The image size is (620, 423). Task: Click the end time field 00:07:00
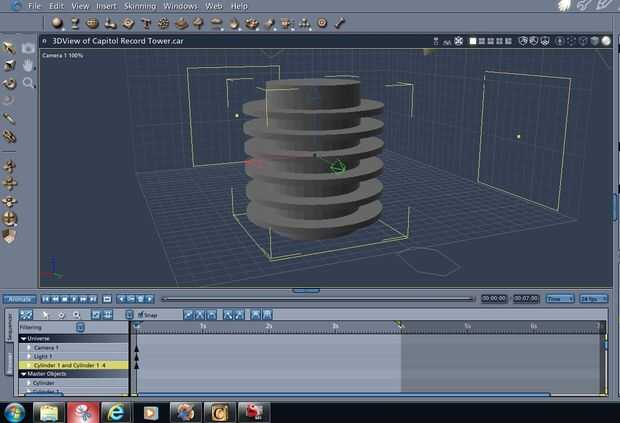(525, 299)
